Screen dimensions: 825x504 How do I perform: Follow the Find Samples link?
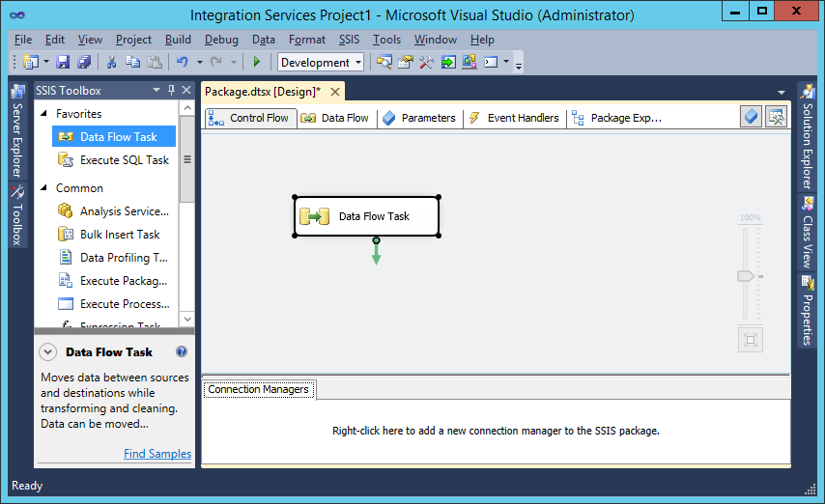coord(157,454)
